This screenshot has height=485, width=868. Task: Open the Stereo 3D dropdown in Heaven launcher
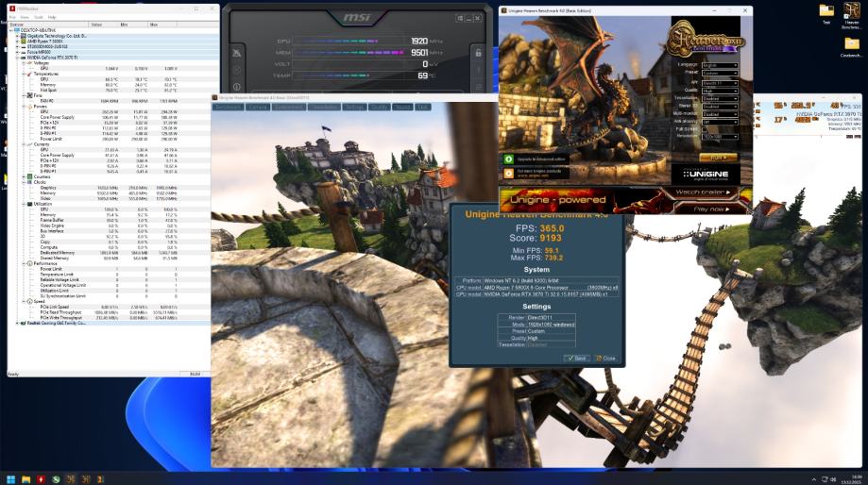(720, 107)
